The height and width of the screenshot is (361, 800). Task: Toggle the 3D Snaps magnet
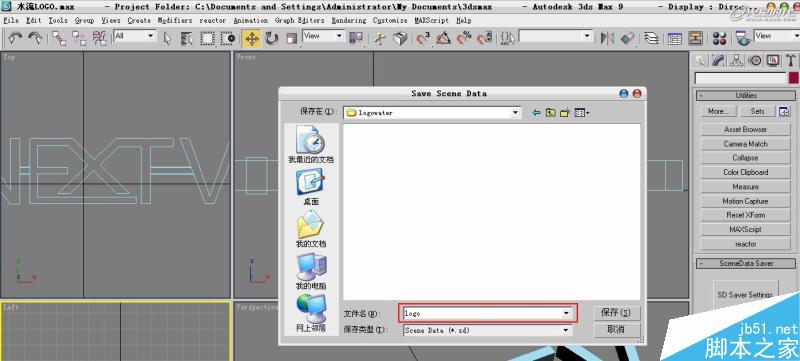pyautogui.click(x=423, y=38)
